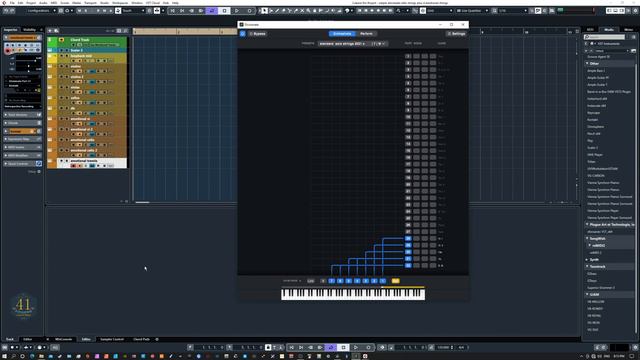Image resolution: width=640 pixels, height=360 pixels.
Task: Open the MixConsole tab in lower zone
Action: (x=63, y=339)
